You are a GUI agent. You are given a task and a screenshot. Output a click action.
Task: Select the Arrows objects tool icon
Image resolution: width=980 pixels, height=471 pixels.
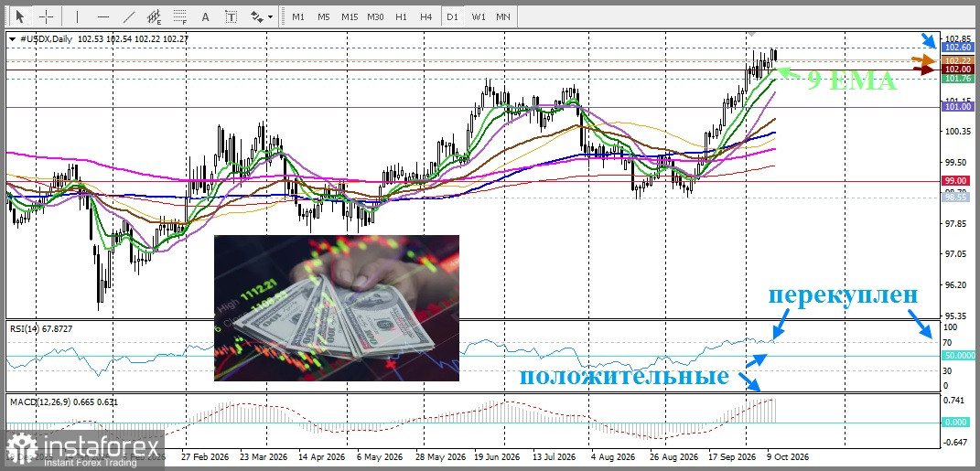[x=257, y=16]
